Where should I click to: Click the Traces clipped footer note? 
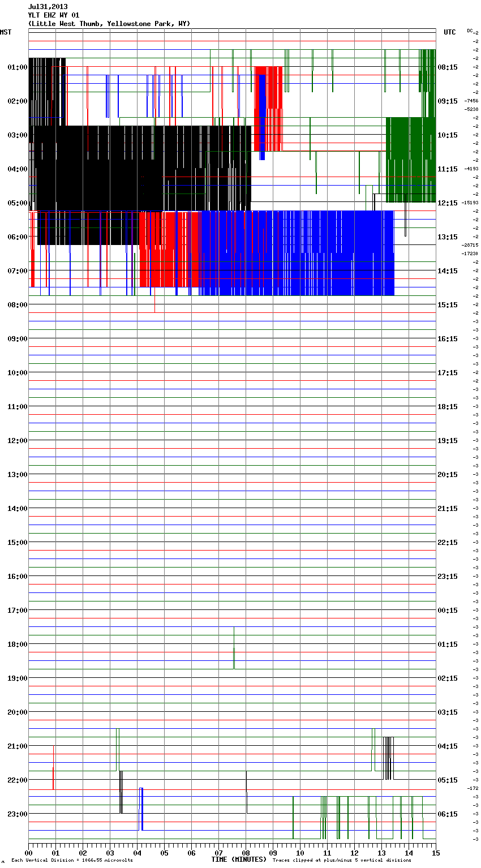(342, 861)
